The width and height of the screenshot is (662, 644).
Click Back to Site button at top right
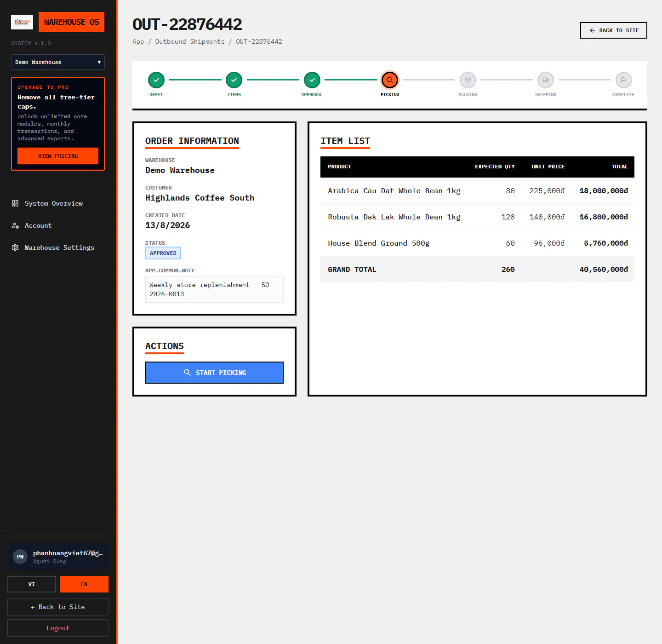tap(614, 30)
